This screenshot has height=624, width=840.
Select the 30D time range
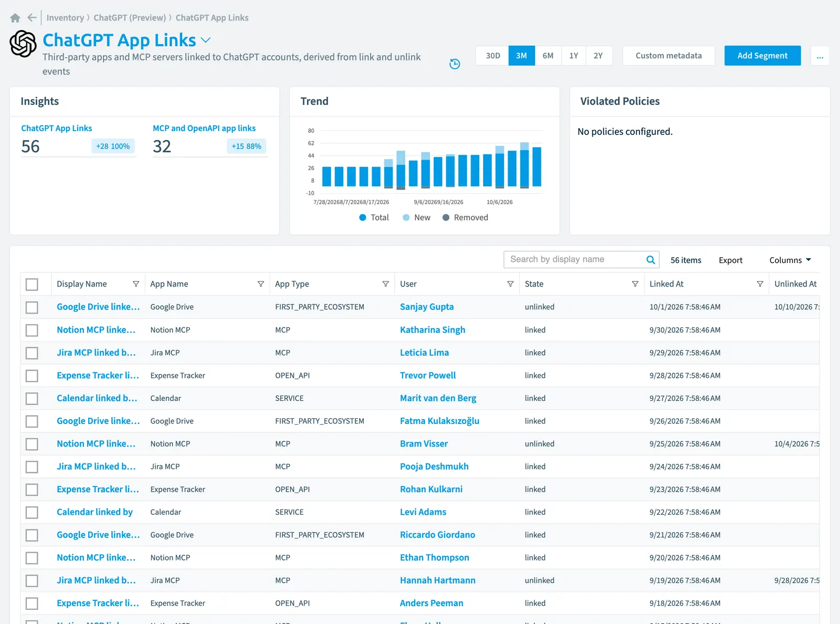pyautogui.click(x=492, y=56)
